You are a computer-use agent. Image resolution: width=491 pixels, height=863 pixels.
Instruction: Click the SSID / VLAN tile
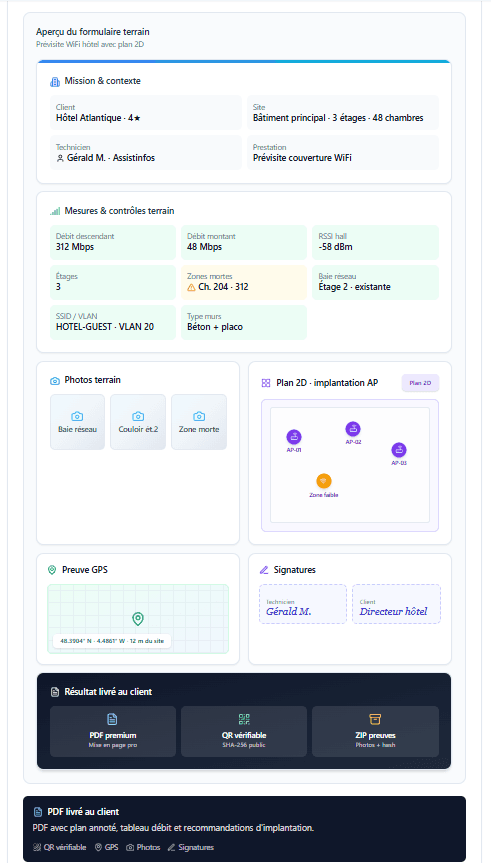coord(113,323)
